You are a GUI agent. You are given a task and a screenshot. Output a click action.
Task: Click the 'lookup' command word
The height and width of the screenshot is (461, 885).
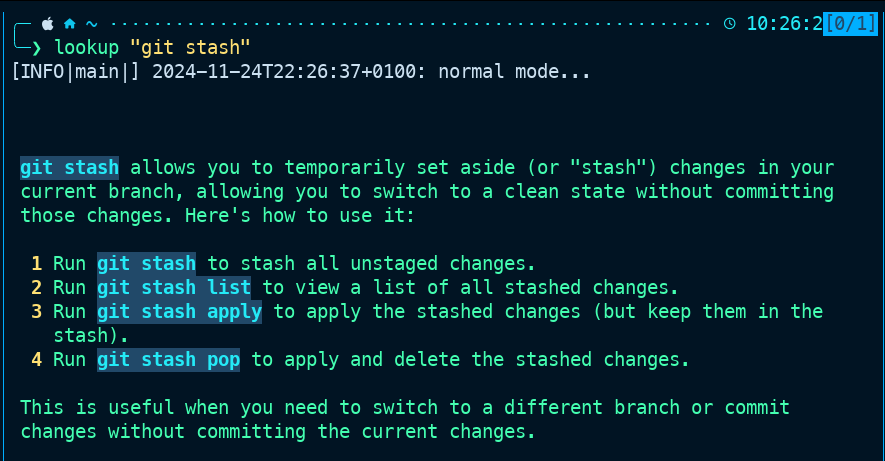87,47
